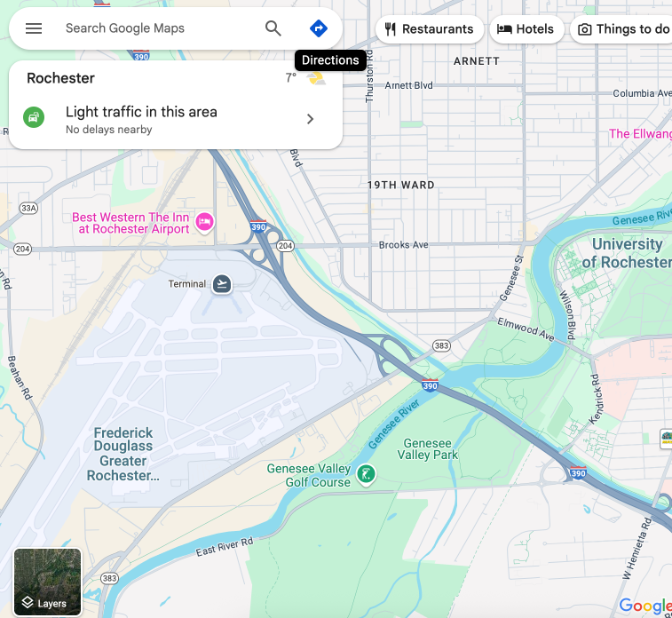The image size is (672, 618).
Task: Click the search magnifier icon
Action: [x=273, y=28]
